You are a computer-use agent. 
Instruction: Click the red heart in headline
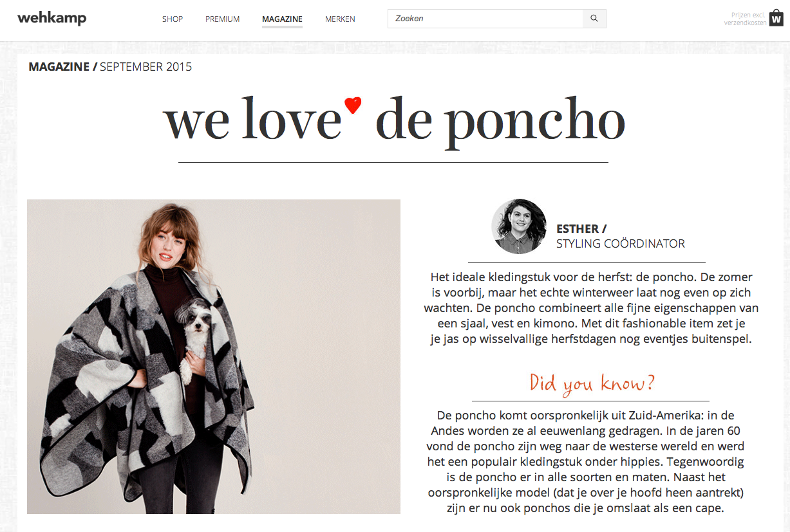pyautogui.click(x=353, y=105)
